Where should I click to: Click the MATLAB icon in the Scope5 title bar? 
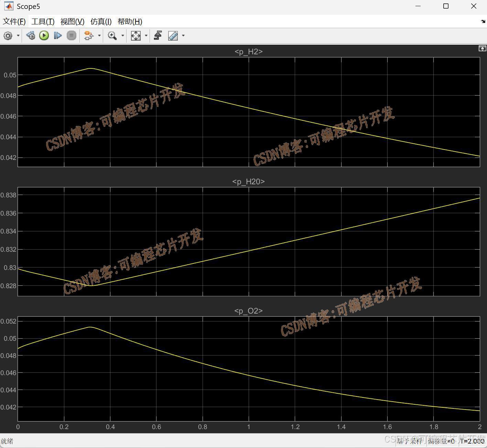9,7
